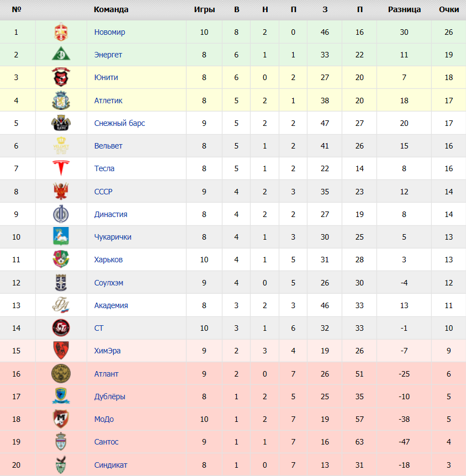Click the Чукаричи blue-green crest

pos(61,236)
